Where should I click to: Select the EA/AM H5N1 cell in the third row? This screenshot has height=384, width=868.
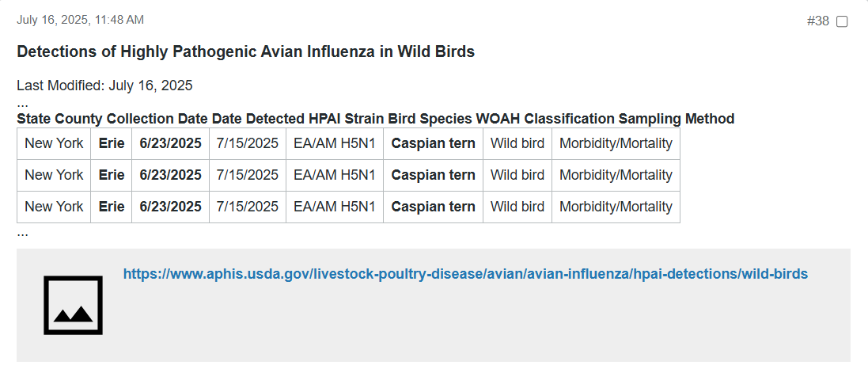pos(335,207)
